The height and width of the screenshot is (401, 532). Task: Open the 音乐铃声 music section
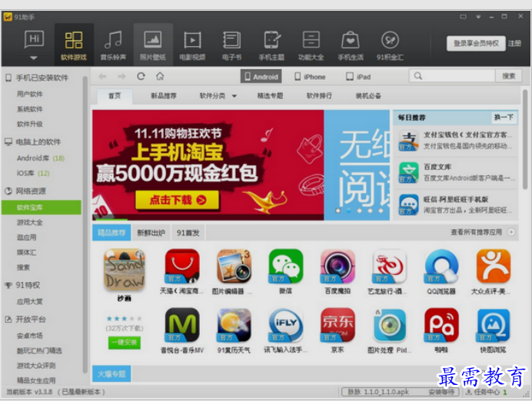tap(113, 45)
